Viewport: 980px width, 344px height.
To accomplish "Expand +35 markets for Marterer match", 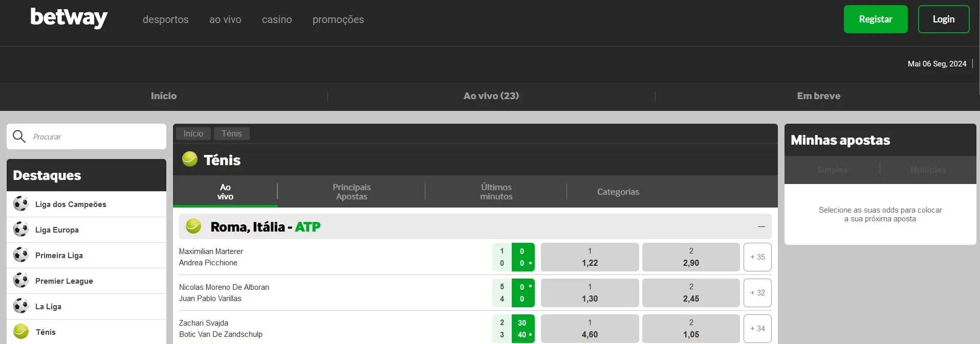I will [x=757, y=257].
